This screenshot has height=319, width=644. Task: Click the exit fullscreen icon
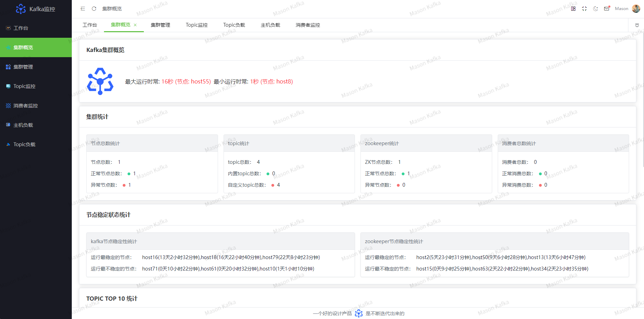coord(584,9)
